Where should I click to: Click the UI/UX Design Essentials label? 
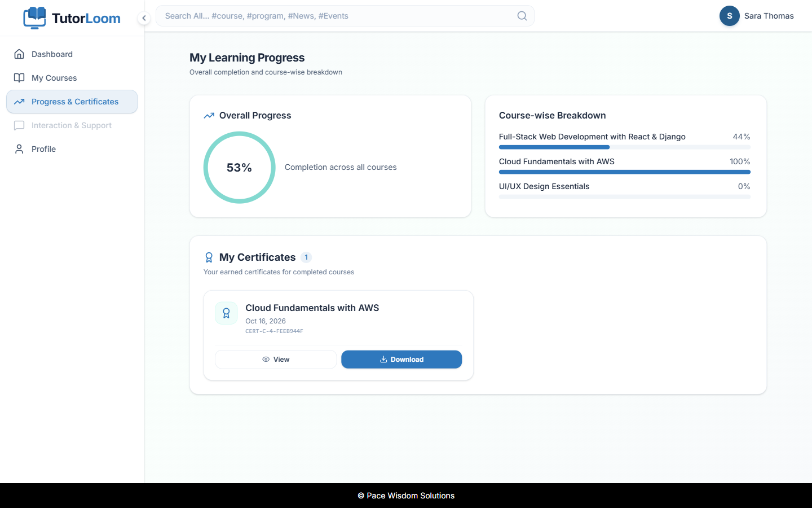[544, 186]
